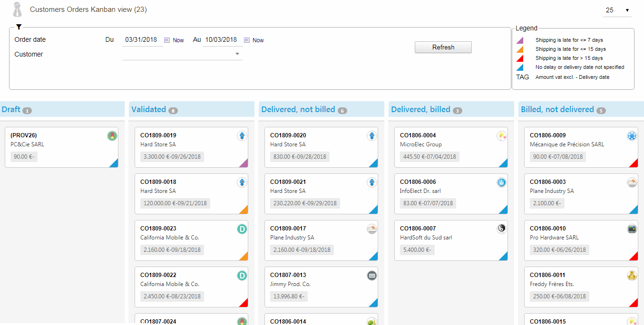Click the Customers Orders module icon

click(x=18, y=10)
